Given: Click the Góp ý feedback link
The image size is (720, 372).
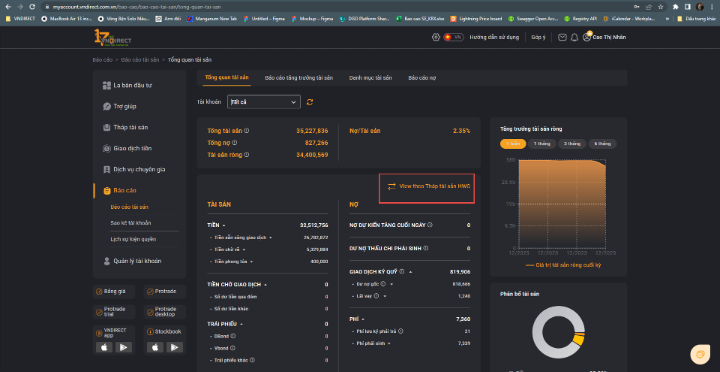Looking at the screenshot, I should pos(538,37).
